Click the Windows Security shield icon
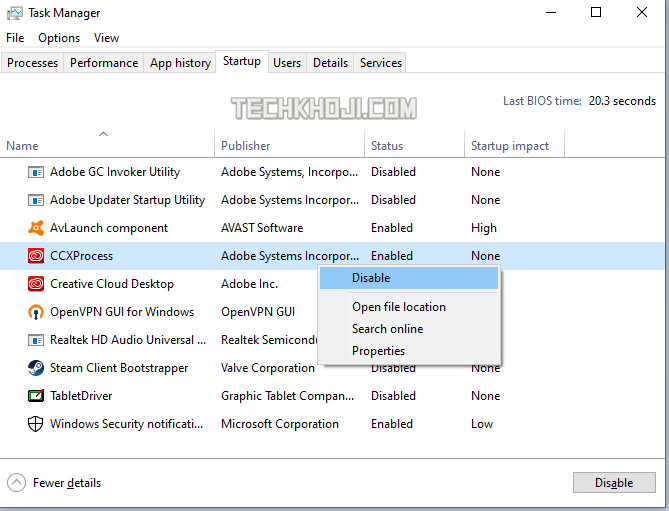The height and width of the screenshot is (511, 669). pyautogui.click(x=35, y=424)
